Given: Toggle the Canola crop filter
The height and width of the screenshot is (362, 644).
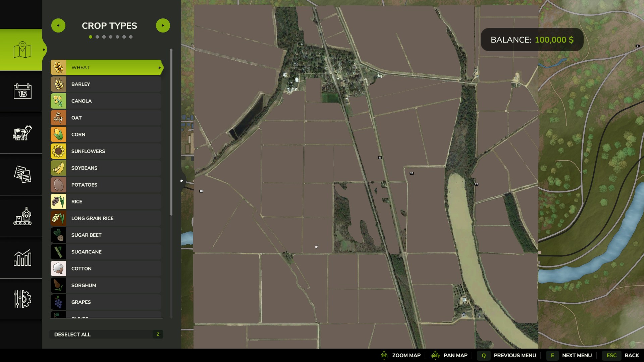Looking at the screenshot, I should point(106,101).
